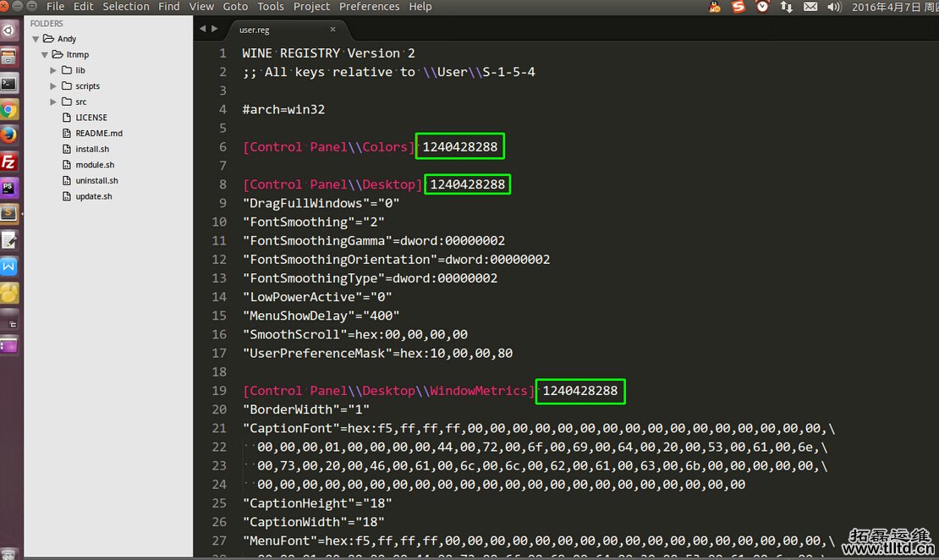Open the Ubuntu Dash from the launcher
This screenshot has width=939, height=560.
10,29
